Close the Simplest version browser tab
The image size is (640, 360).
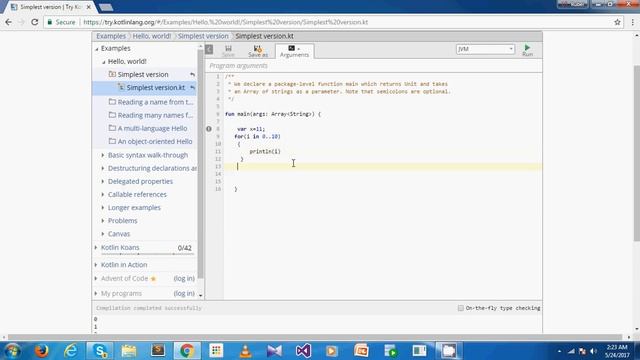tap(89, 7)
